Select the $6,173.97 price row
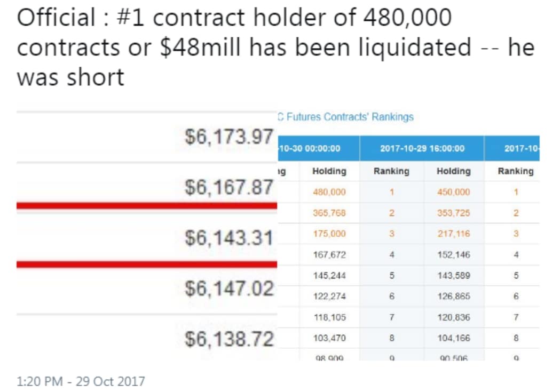The image size is (552, 392). tap(229, 138)
